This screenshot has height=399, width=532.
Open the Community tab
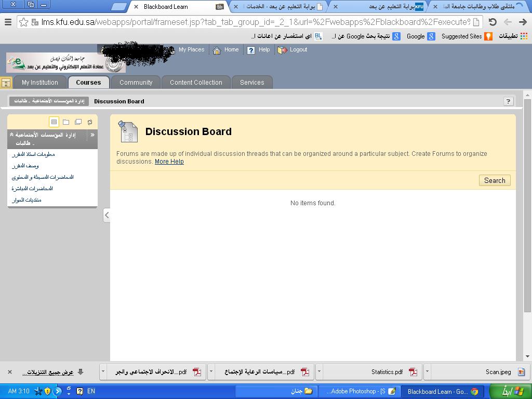(x=136, y=83)
